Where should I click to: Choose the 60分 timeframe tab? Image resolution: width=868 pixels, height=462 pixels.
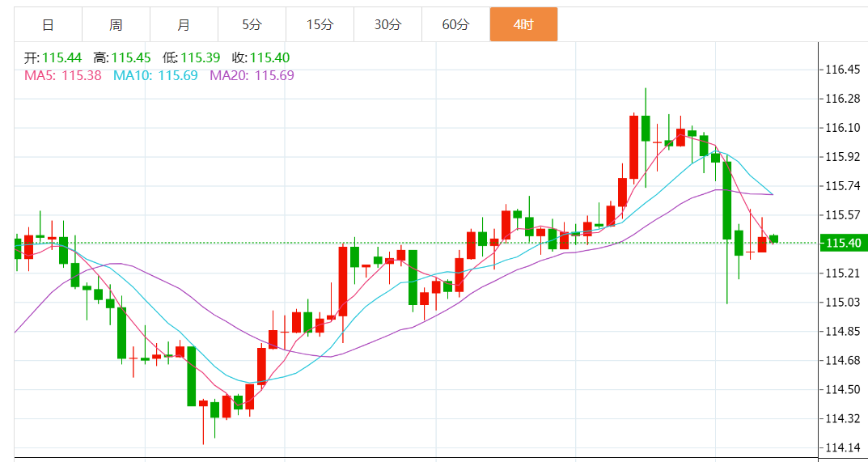[x=455, y=24]
